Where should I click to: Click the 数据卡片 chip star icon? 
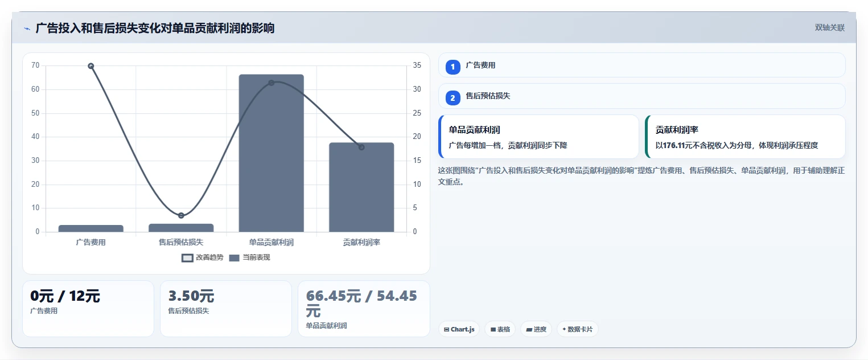(x=564, y=329)
